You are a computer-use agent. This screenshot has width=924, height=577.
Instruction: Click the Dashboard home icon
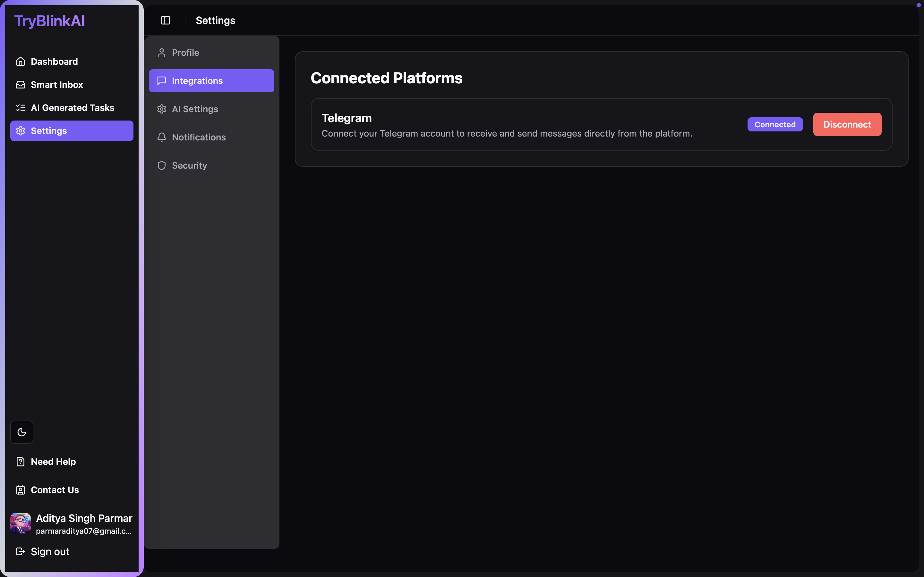pyautogui.click(x=21, y=62)
